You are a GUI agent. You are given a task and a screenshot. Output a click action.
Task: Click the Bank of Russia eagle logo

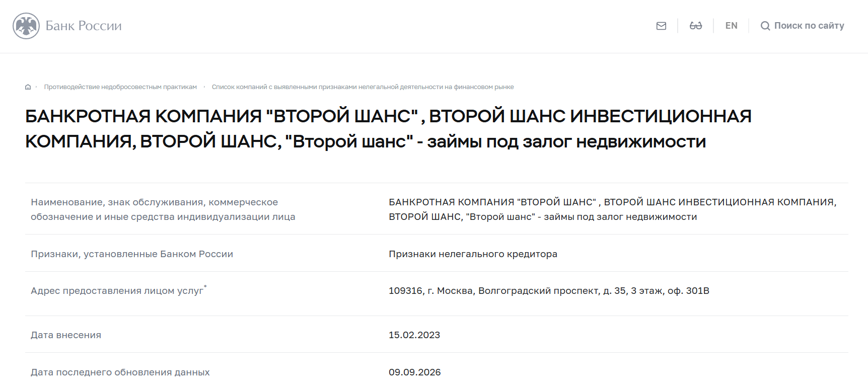[26, 26]
